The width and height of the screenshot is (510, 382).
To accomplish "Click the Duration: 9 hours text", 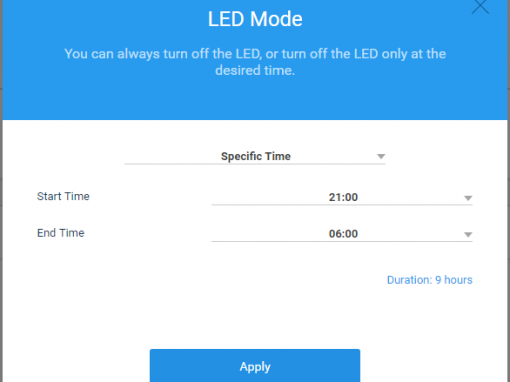I will (430, 280).
